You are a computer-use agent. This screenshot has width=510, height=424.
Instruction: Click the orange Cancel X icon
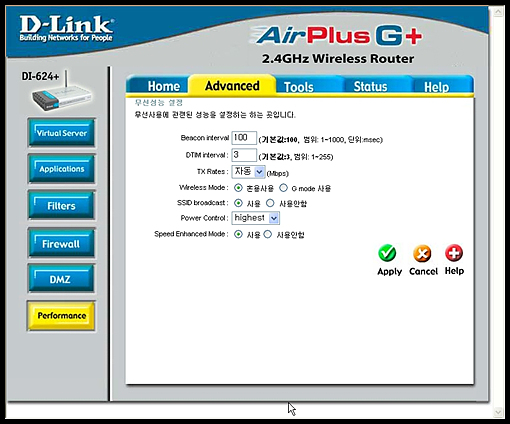click(422, 254)
